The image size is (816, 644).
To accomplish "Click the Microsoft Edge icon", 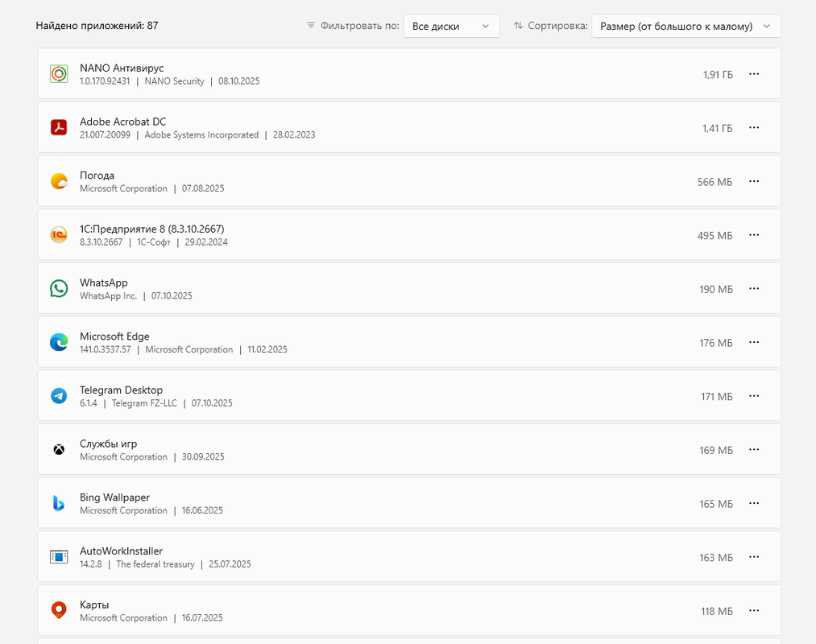I will tap(59, 342).
